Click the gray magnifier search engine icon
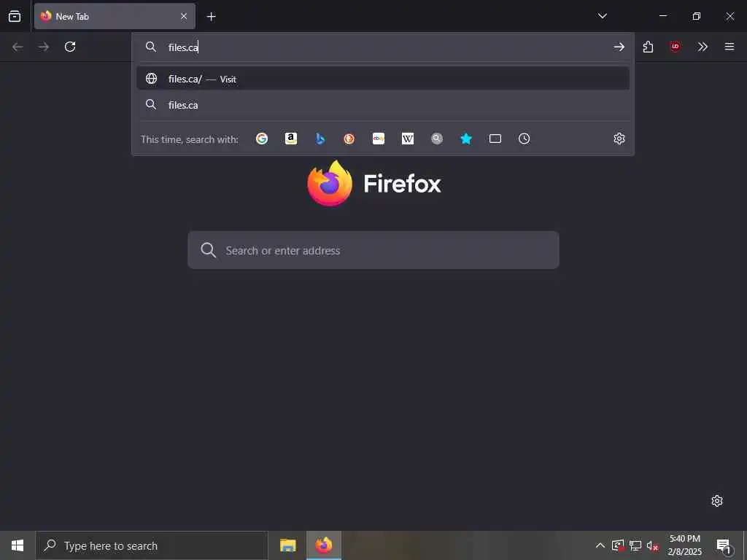This screenshot has height=560, width=747. point(437,139)
